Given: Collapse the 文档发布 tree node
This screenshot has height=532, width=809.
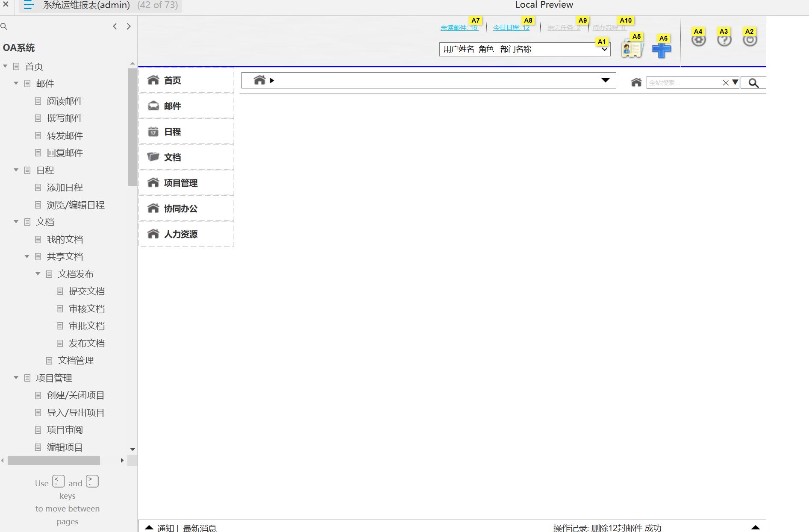Looking at the screenshot, I should (38, 274).
